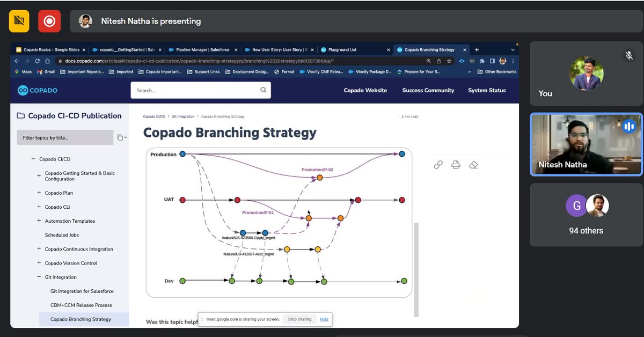Expand the Automation Templates node

(x=39, y=221)
